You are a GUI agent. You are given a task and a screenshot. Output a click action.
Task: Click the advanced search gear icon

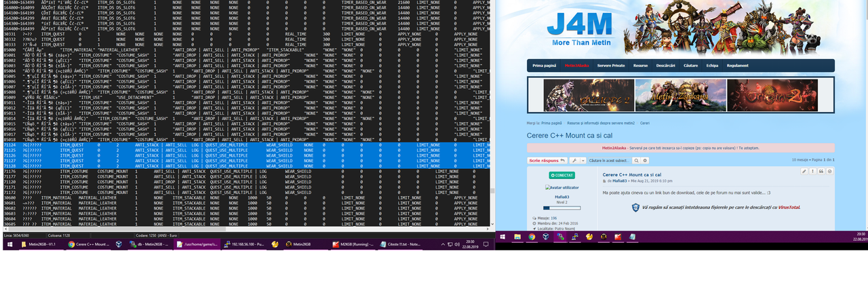pos(645,161)
